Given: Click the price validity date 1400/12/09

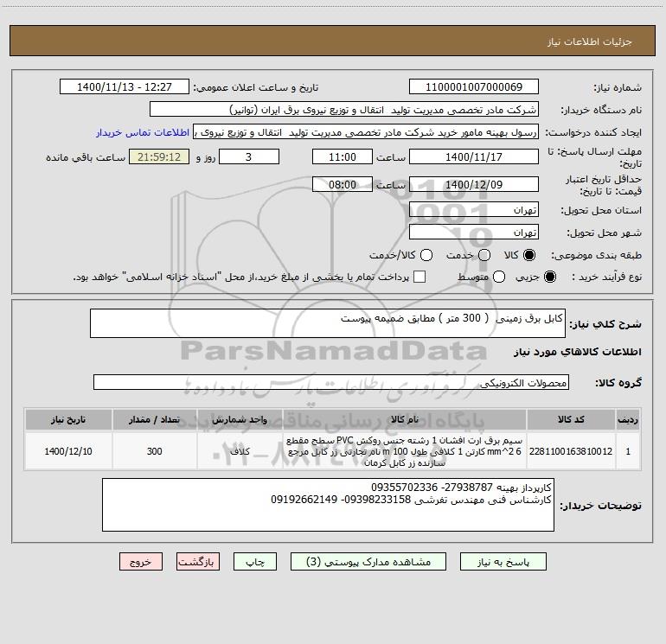Looking at the screenshot, I should pos(474,184).
